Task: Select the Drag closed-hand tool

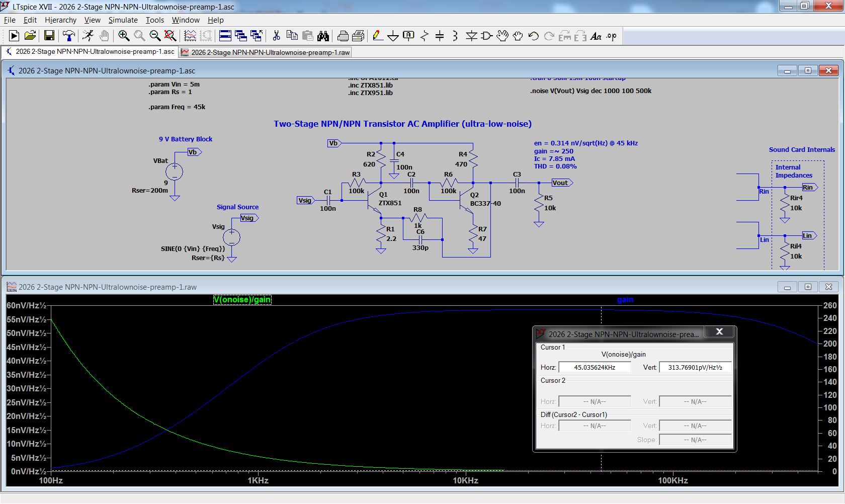Action: click(x=518, y=36)
